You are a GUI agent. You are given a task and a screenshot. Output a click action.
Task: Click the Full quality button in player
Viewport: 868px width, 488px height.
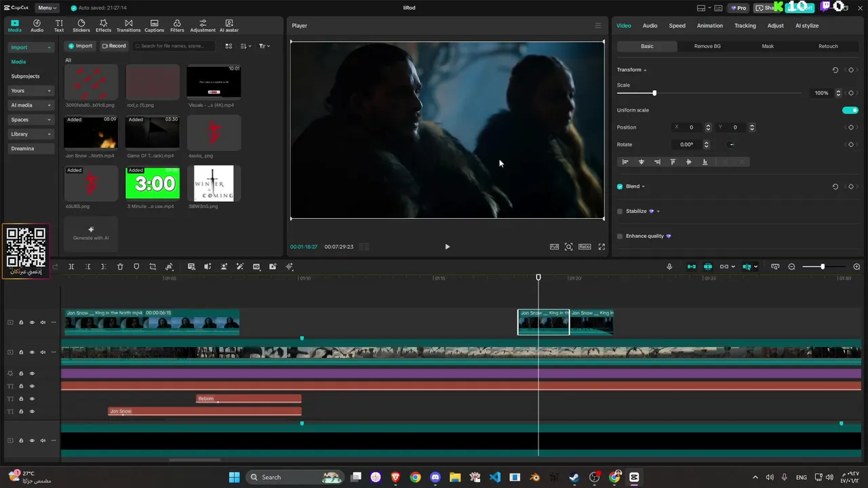pyautogui.click(x=554, y=247)
